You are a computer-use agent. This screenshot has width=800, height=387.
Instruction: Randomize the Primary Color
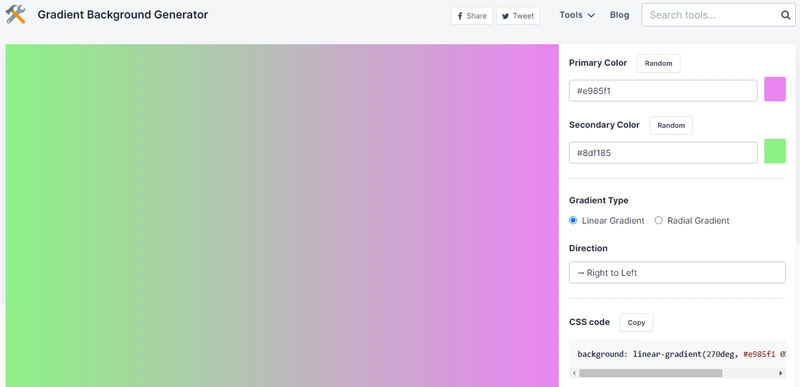[x=658, y=64]
